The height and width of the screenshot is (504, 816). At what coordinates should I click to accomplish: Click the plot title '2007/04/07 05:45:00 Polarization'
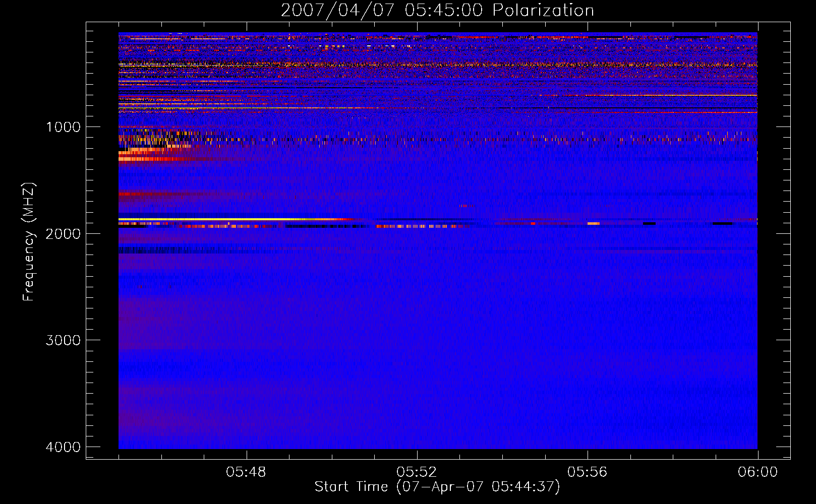point(437,10)
